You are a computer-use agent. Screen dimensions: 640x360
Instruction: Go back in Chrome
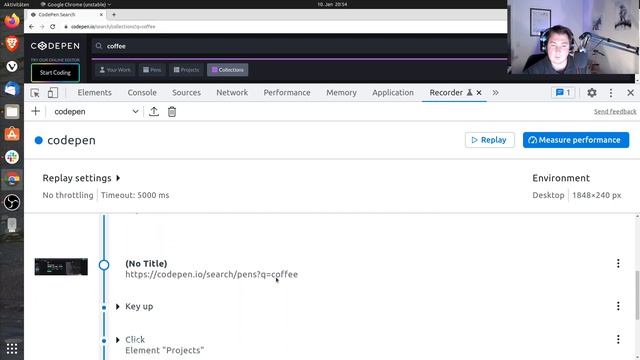(31, 27)
